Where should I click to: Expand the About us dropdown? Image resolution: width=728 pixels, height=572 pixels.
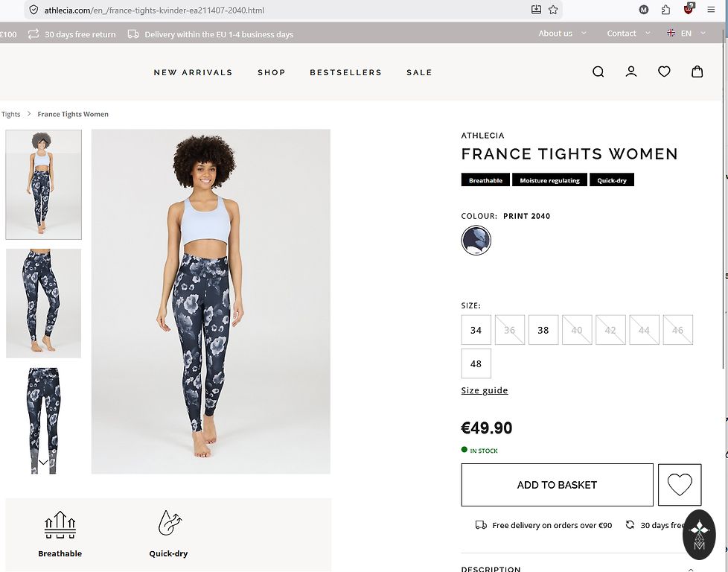pyautogui.click(x=562, y=34)
